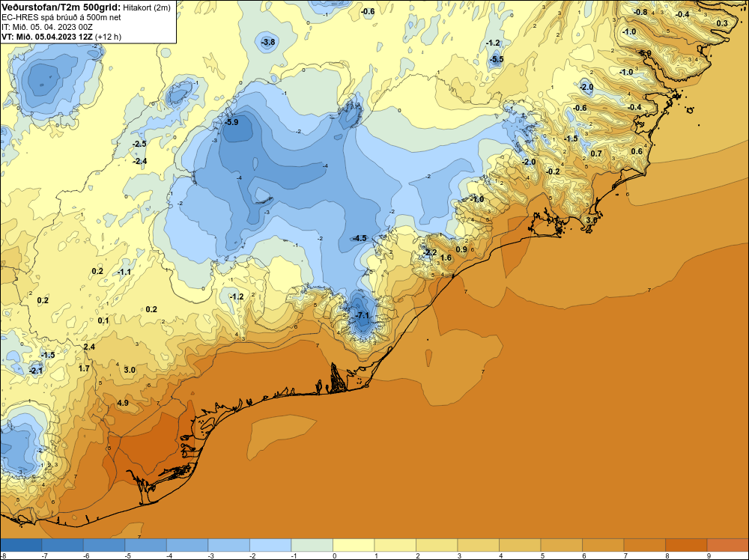This screenshot has height=560, width=749.
Task: Click the -0.8 temperature label
Action: (640, 12)
